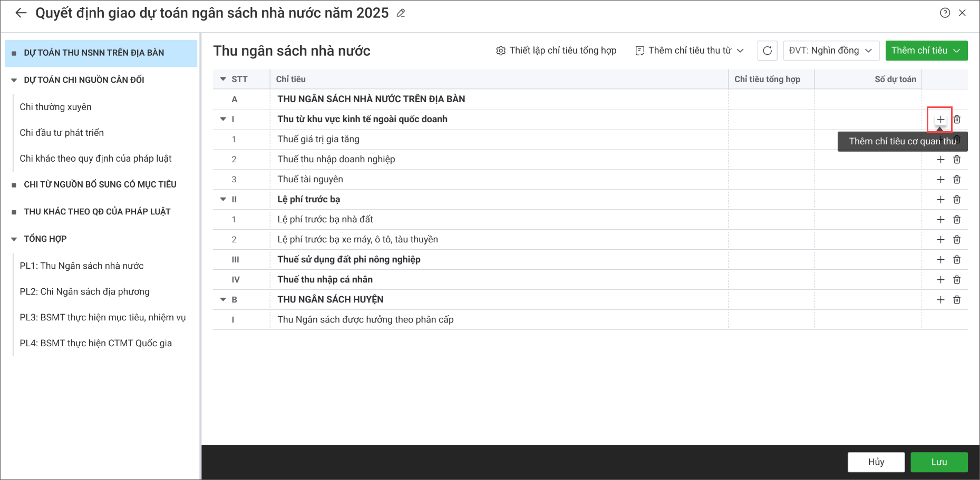
Task: Select 'Chi thường xuyên' in the sidebar
Action: [x=55, y=107]
